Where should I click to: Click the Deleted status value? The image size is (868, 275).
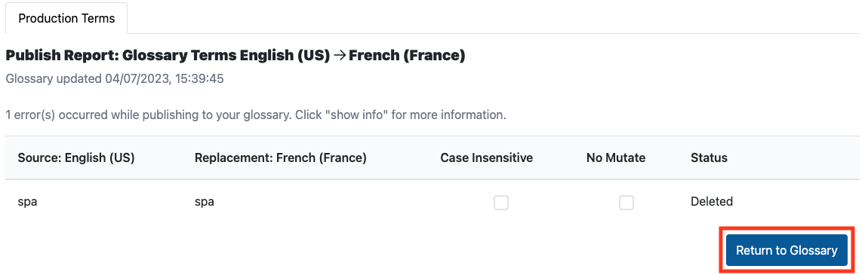712,202
